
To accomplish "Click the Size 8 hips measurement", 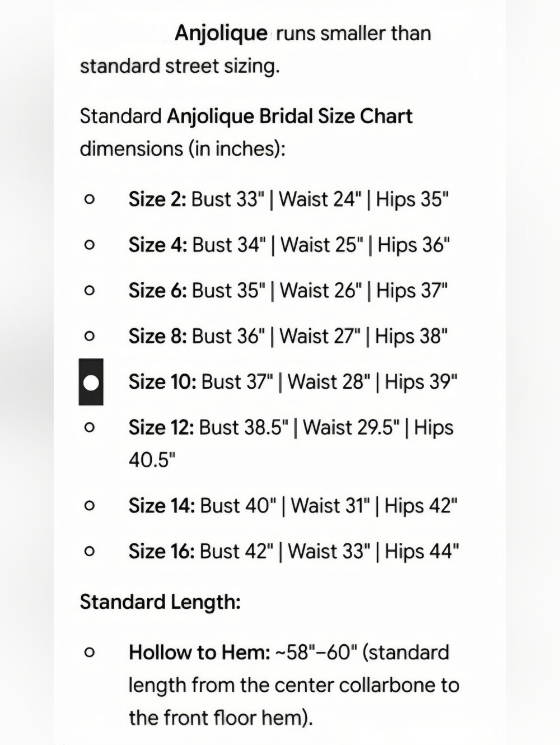I will [411, 336].
